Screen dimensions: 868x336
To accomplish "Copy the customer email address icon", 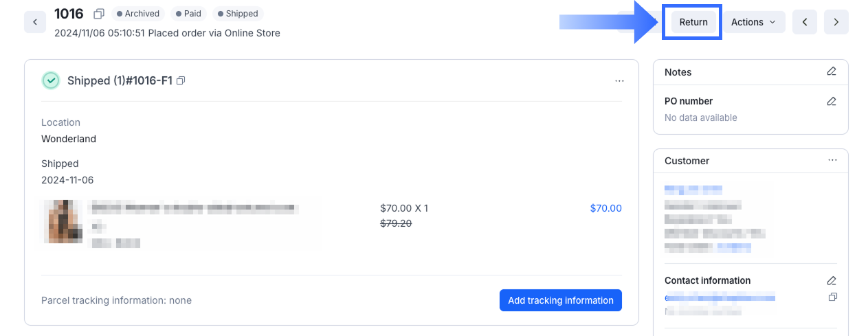I will [832, 297].
